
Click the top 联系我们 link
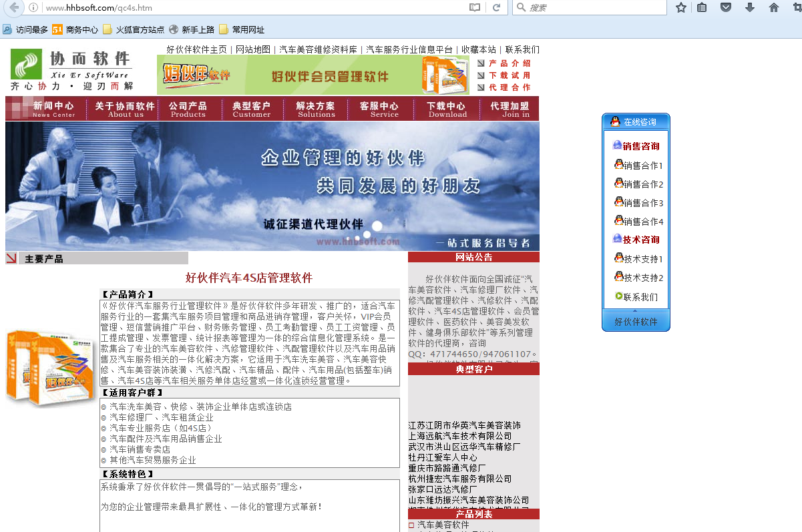[522, 49]
